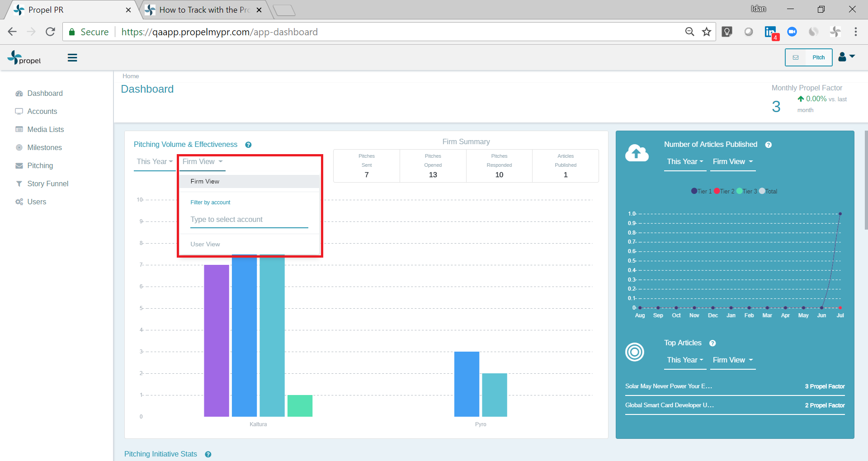Open the Chrome menu
Image resolution: width=868 pixels, height=461 pixels.
coord(856,32)
